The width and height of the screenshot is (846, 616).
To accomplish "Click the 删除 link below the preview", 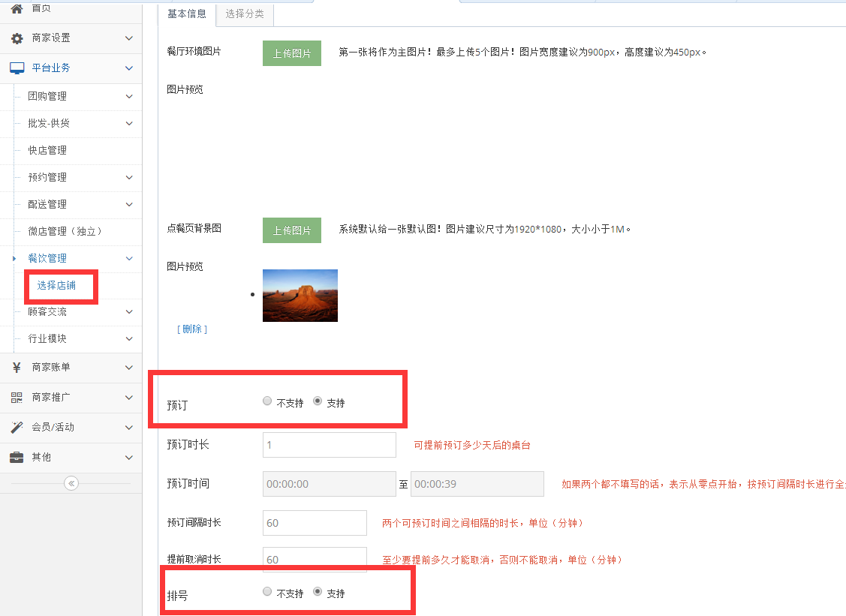I will (191, 329).
